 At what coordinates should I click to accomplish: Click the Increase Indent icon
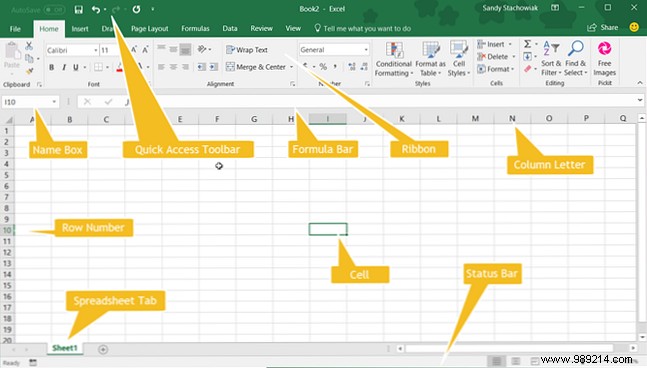[x=213, y=67]
